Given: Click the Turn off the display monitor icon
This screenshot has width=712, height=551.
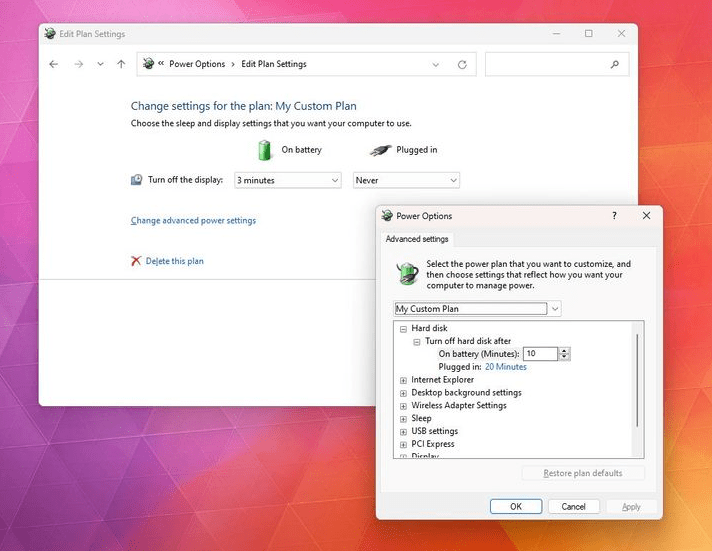Looking at the screenshot, I should coord(136,180).
